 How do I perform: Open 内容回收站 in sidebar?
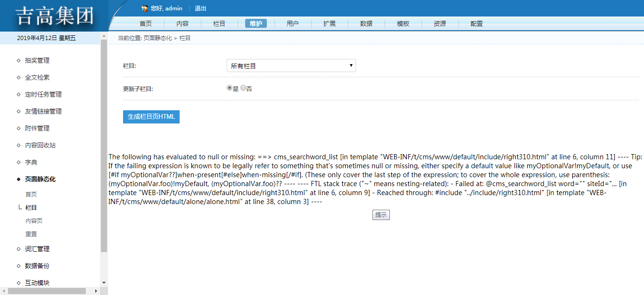coord(40,145)
